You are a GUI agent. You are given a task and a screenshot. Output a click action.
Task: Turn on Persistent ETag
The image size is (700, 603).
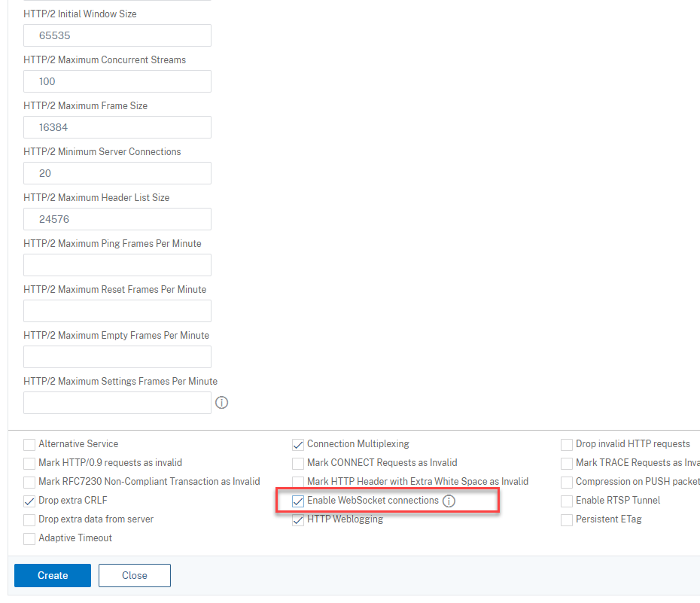click(x=567, y=519)
